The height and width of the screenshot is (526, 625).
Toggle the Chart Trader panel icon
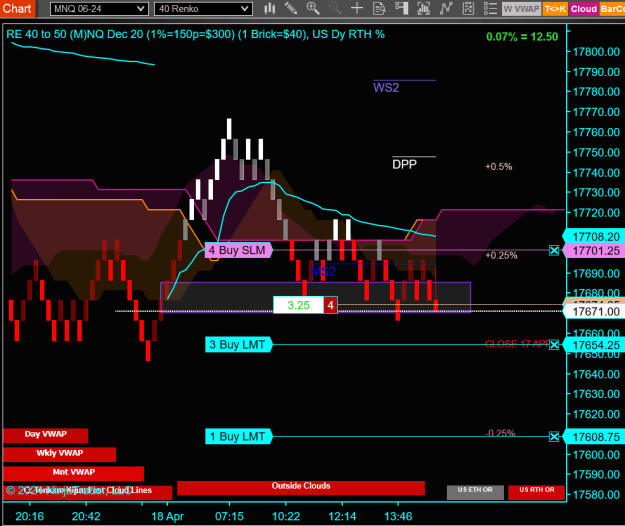click(401, 8)
